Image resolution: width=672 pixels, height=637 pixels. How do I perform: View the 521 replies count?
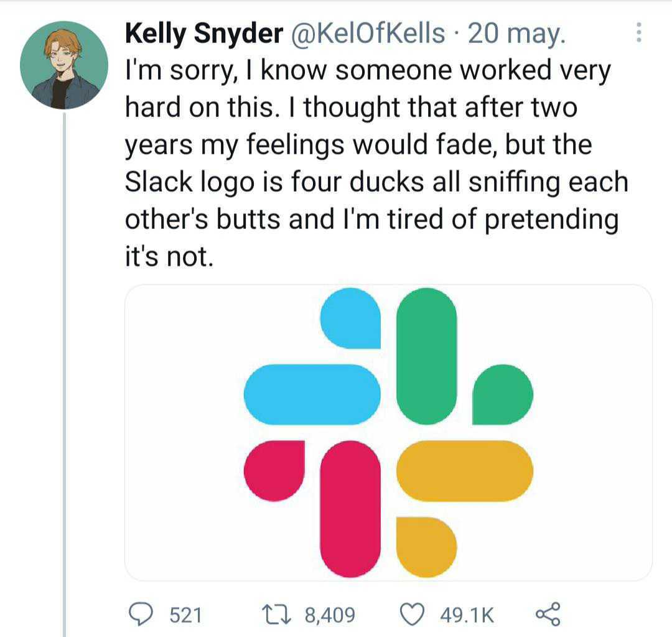coord(185,615)
